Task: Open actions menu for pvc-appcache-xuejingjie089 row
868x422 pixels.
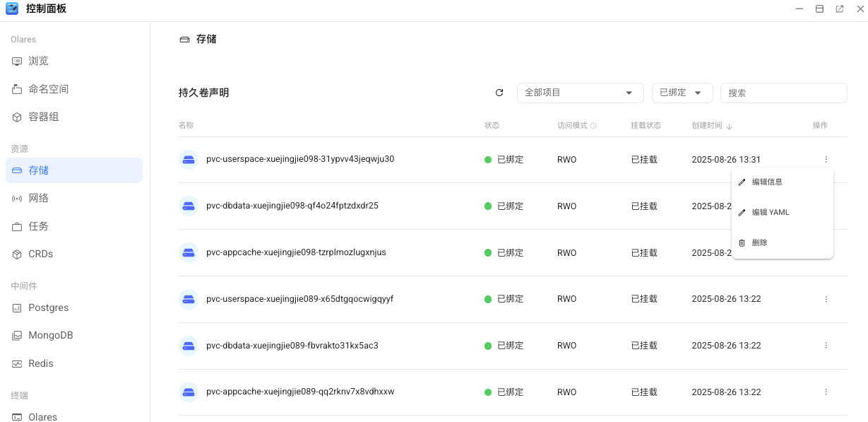Action: click(826, 392)
